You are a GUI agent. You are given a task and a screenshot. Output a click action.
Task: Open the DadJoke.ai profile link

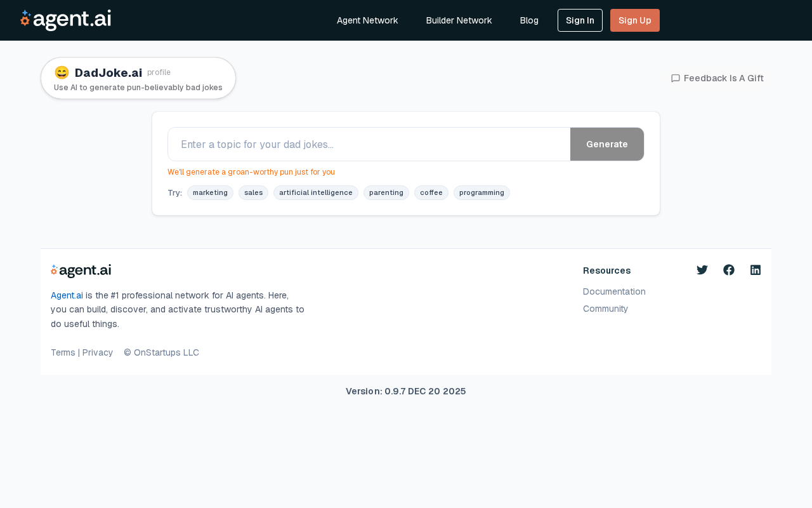tap(159, 72)
